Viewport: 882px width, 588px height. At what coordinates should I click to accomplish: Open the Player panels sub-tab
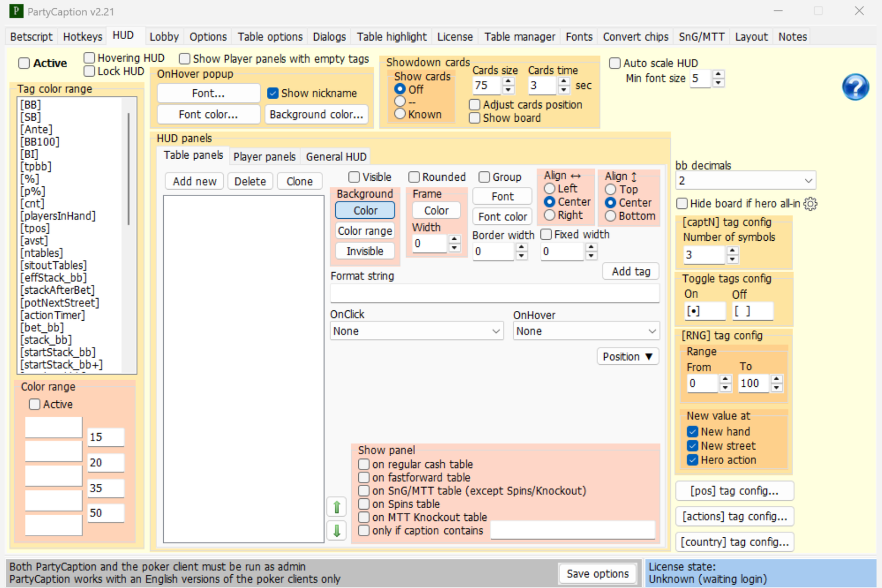point(264,157)
